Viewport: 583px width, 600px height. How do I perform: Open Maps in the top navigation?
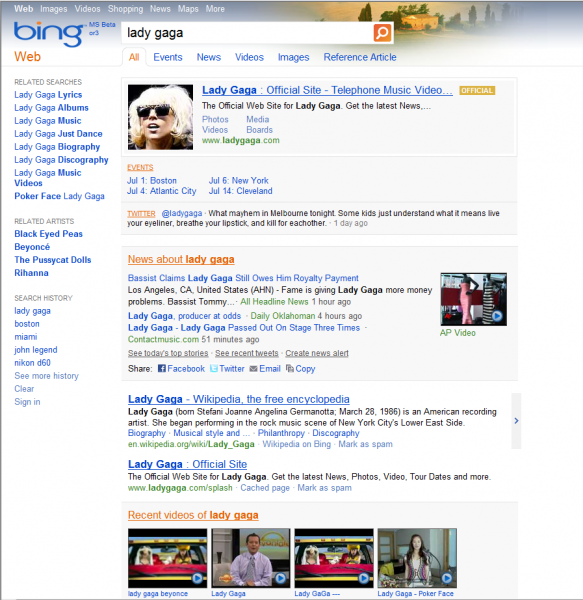pyautogui.click(x=188, y=9)
